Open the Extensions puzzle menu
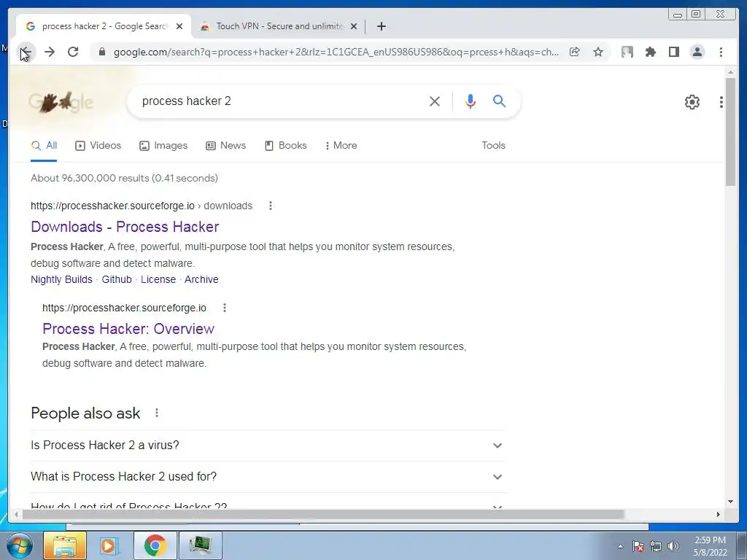The width and height of the screenshot is (747, 560). click(x=650, y=52)
